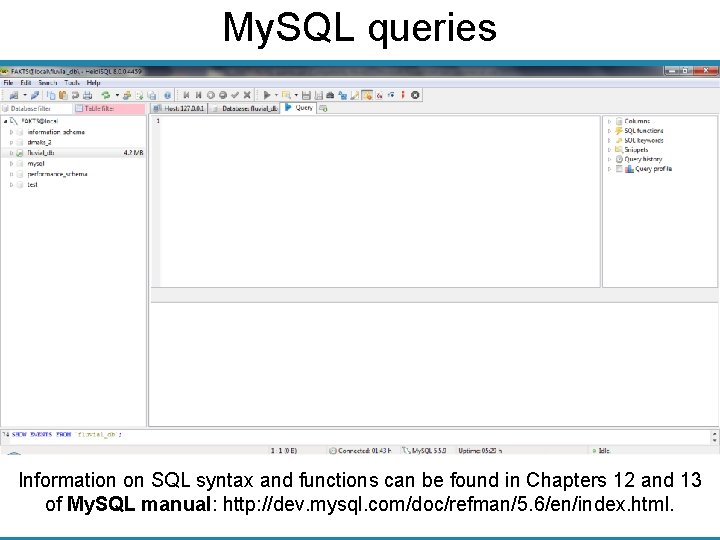720x540 pixels.
Task: Open the Search menu
Action: (48, 83)
